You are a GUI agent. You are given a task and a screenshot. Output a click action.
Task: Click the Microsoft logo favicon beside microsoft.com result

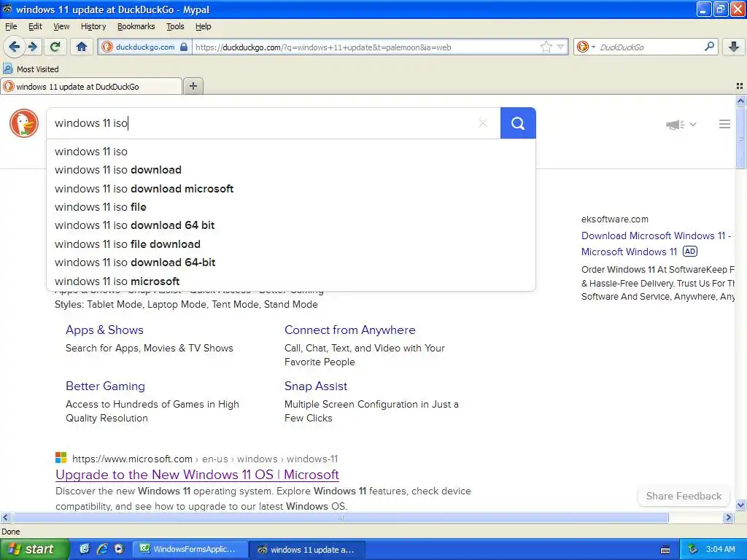click(61, 458)
